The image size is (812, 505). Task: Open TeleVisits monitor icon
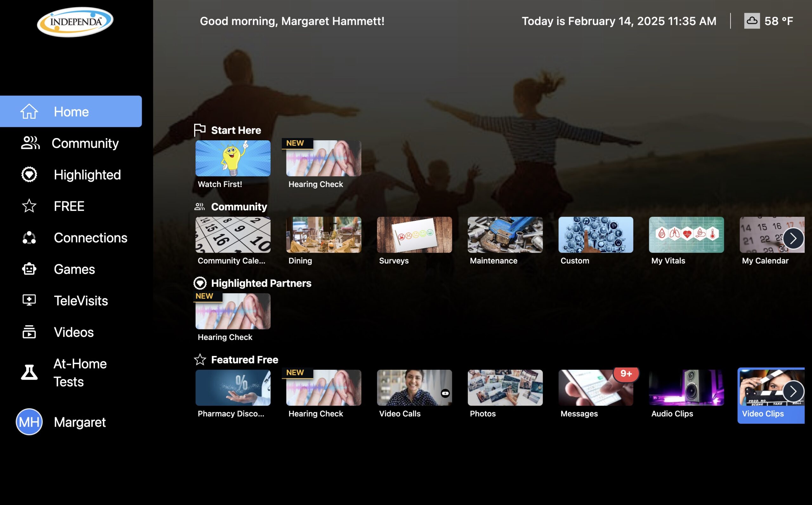[29, 300]
